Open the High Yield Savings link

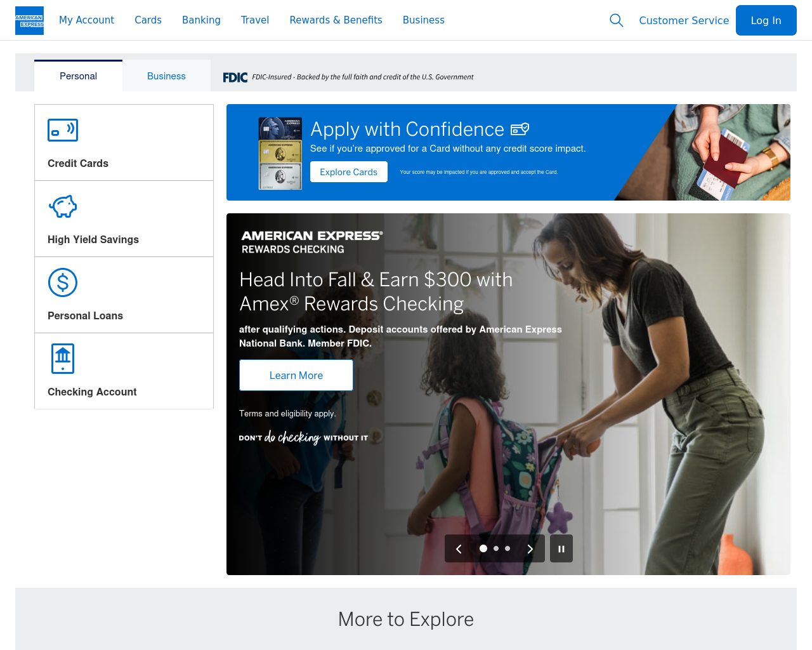click(93, 239)
